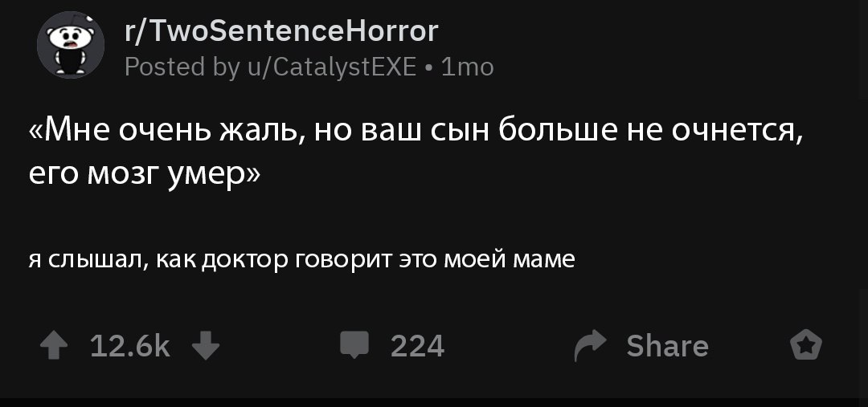Click the Share button label

click(668, 346)
